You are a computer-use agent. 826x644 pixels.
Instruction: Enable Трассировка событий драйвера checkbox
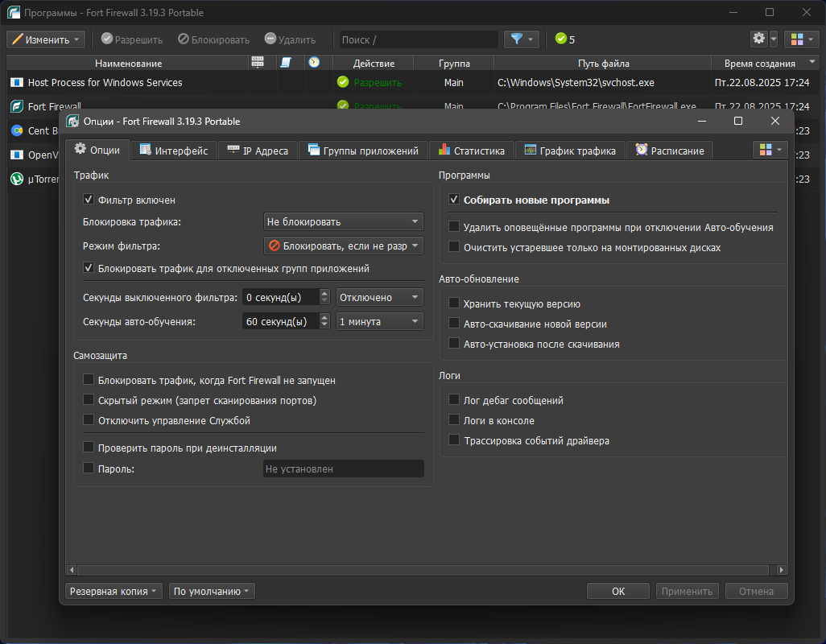point(454,440)
